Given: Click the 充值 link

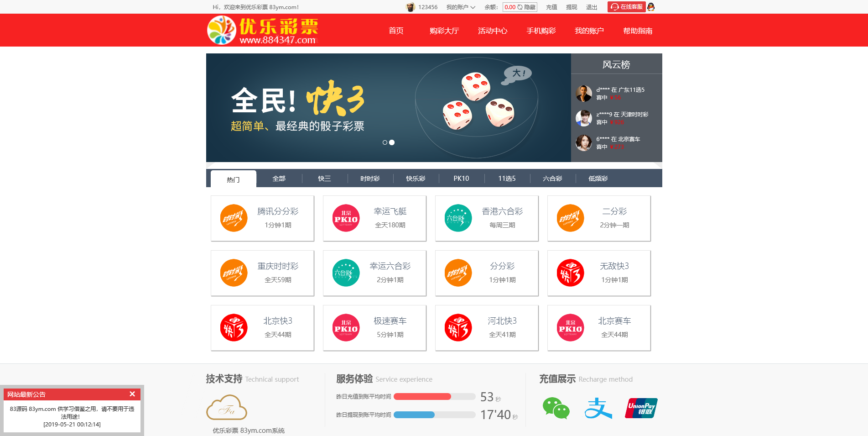Looking at the screenshot, I should (x=551, y=7).
